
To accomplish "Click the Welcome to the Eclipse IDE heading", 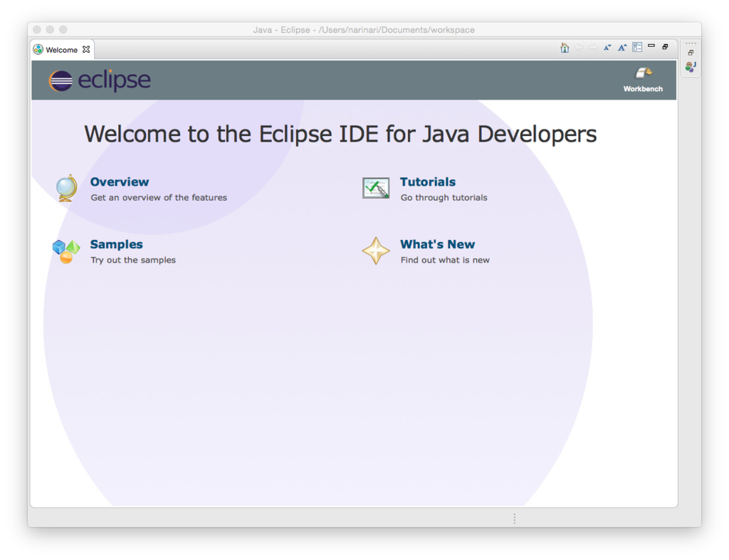I will point(340,134).
